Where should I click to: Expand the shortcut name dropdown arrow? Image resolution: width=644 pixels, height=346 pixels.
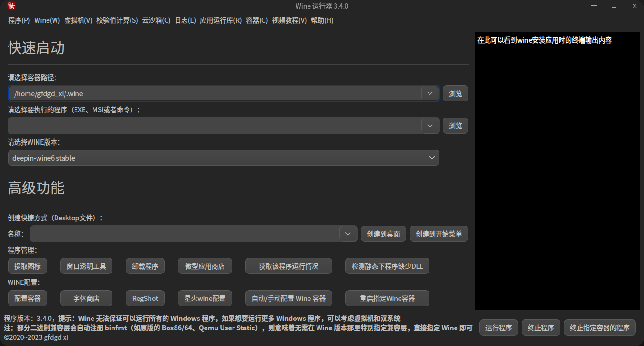pyautogui.click(x=348, y=234)
